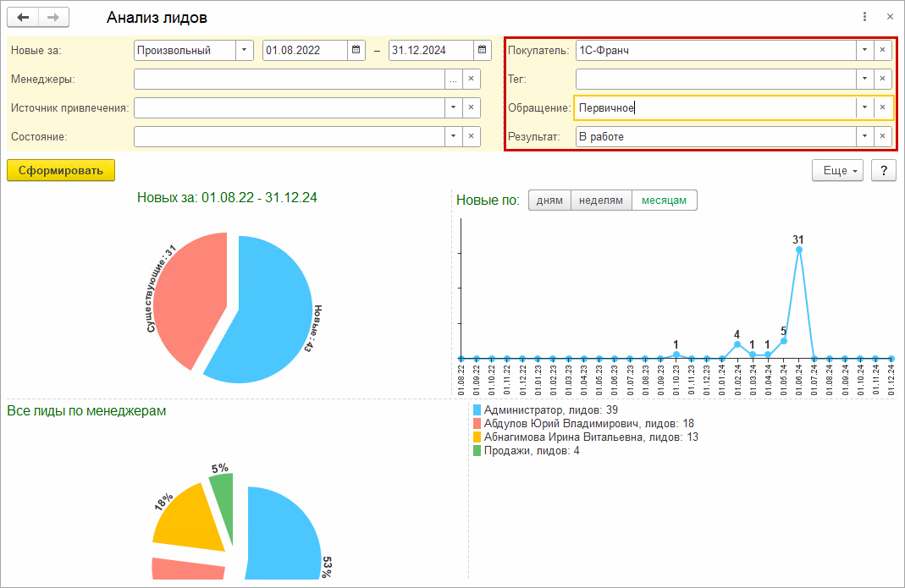Clear the Менеджеры field
Image resolution: width=905 pixels, height=588 pixels.
coord(471,79)
